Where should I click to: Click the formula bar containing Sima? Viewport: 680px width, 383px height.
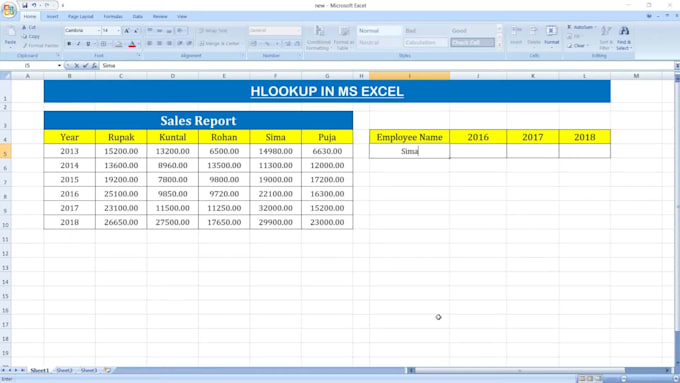click(x=386, y=65)
